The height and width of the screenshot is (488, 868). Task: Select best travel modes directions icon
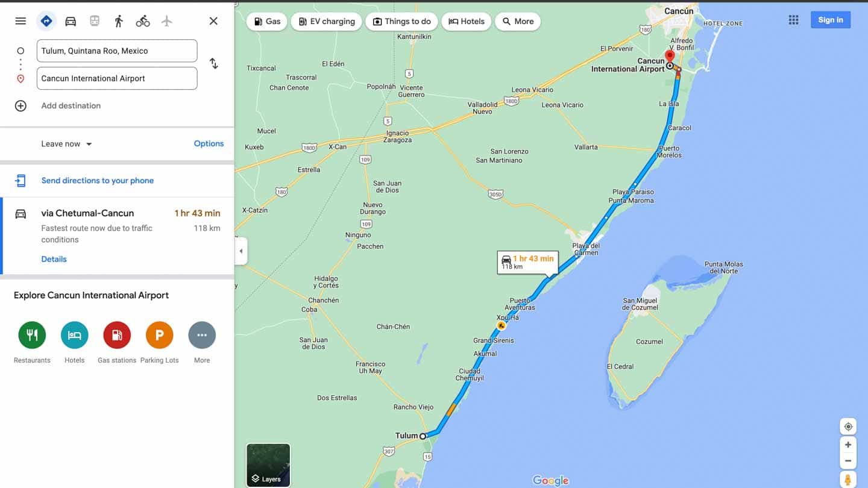pos(46,21)
